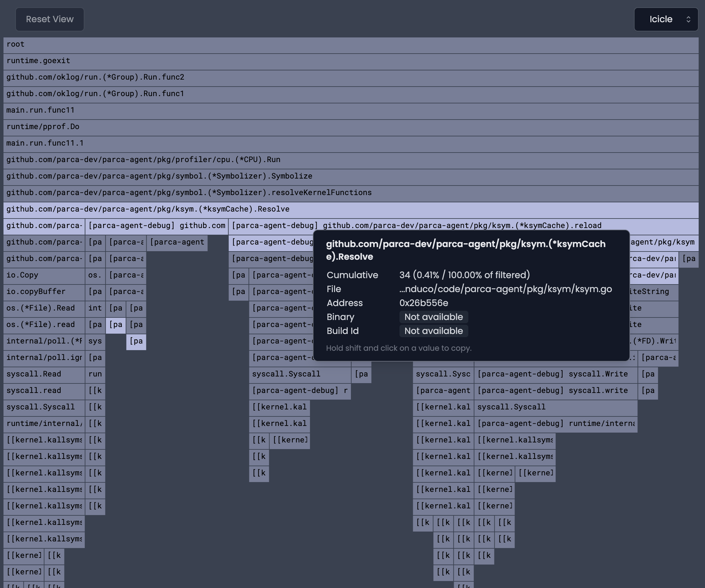This screenshot has width=705, height=588.
Task: Select the root flamegraph node
Action: click(351, 44)
